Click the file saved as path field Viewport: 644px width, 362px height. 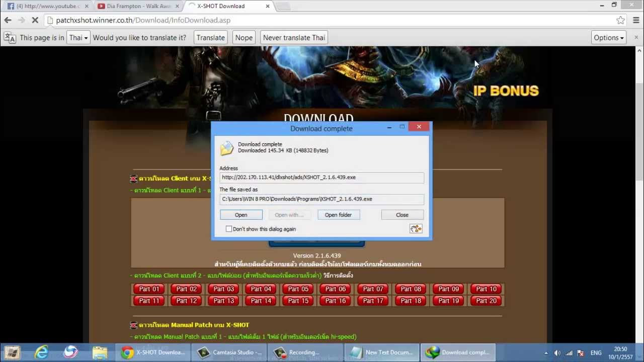coord(321,199)
